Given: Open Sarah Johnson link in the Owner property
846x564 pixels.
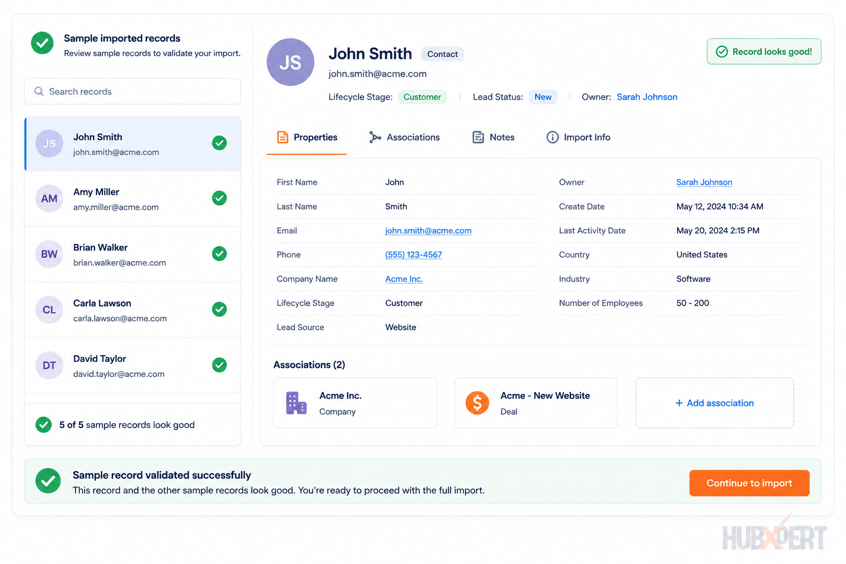Looking at the screenshot, I should (704, 182).
